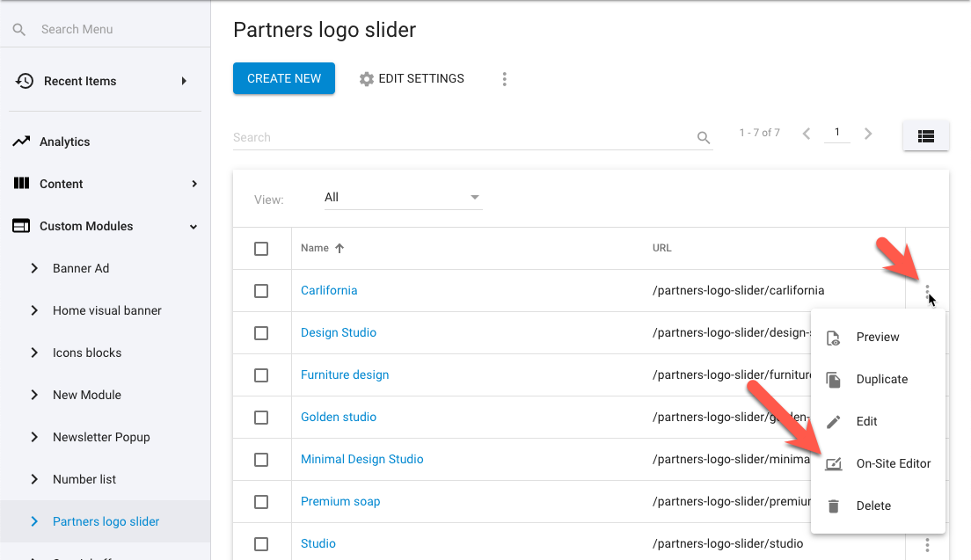Toggle the select-all checkbox in the header

pyautogui.click(x=261, y=249)
